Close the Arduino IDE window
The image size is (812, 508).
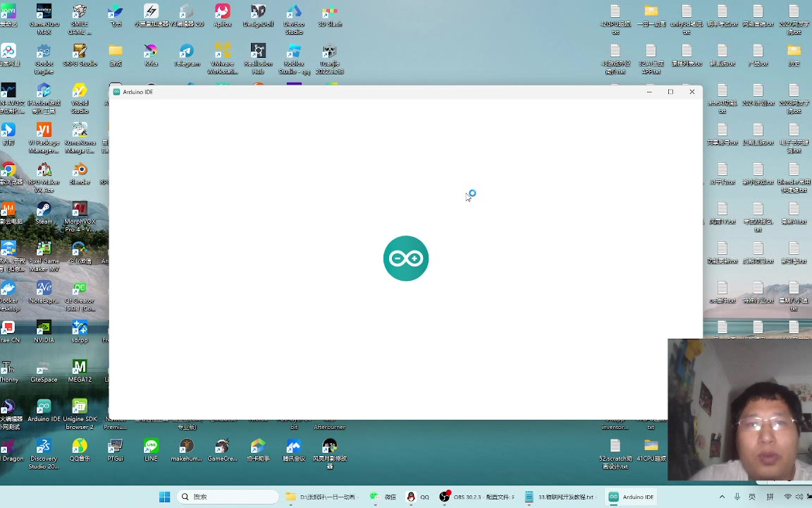[x=692, y=92]
